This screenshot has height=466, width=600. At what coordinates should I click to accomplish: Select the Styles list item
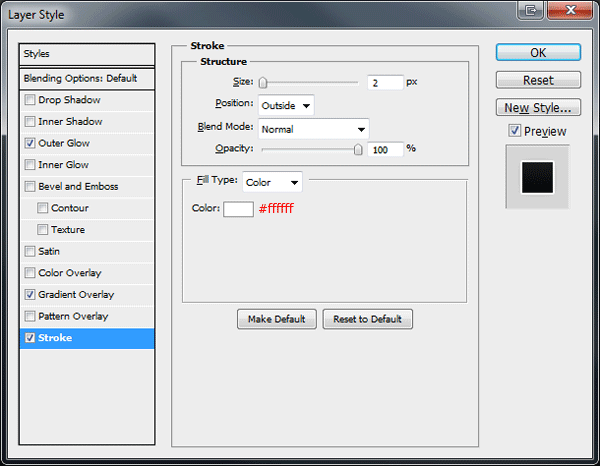point(87,54)
